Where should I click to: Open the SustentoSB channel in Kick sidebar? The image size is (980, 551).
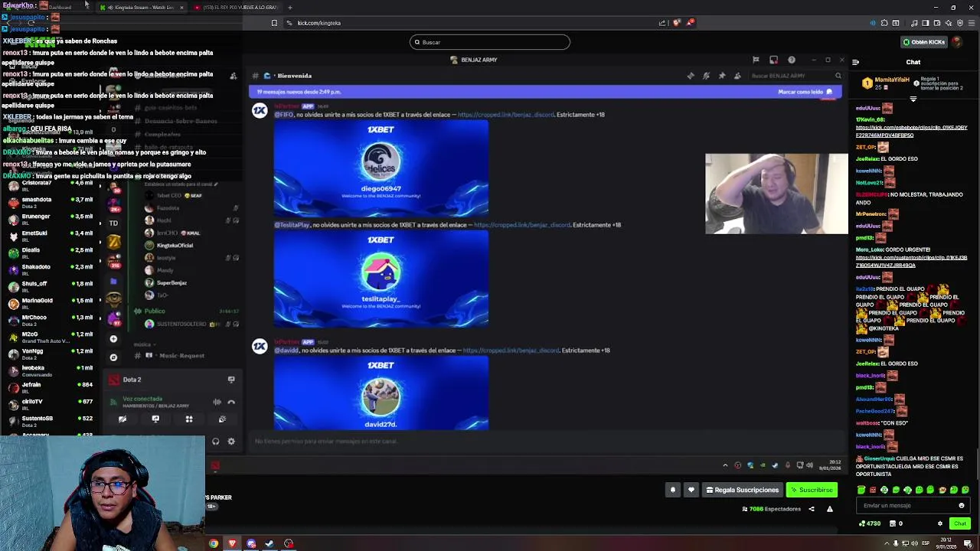[50, 420]
